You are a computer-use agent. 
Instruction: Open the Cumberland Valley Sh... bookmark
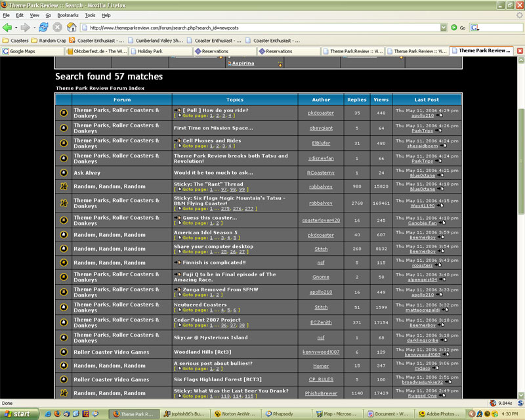pyautogui.click(x=156, y=41)
